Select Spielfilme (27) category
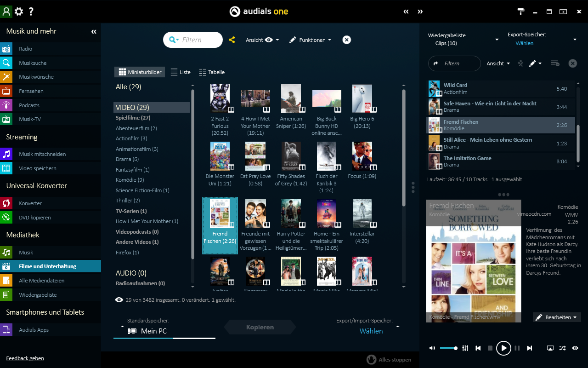 [x=133, y=118]
